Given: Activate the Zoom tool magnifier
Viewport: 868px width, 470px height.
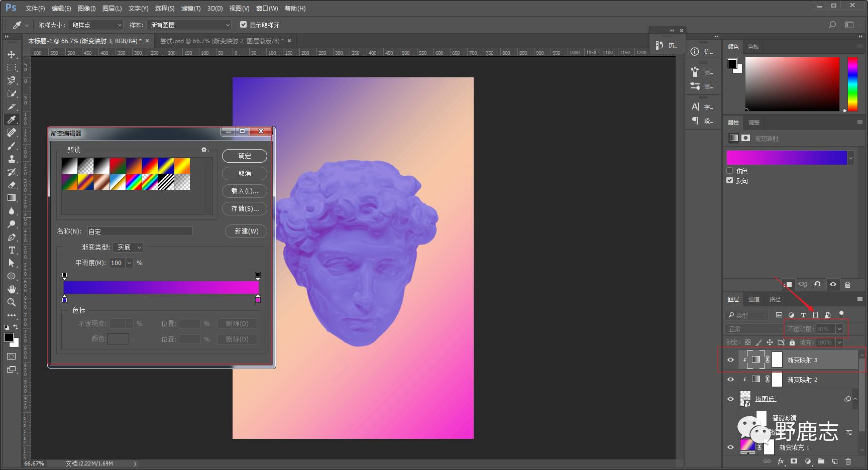Looking at the screenshot, I should (12, 302).
